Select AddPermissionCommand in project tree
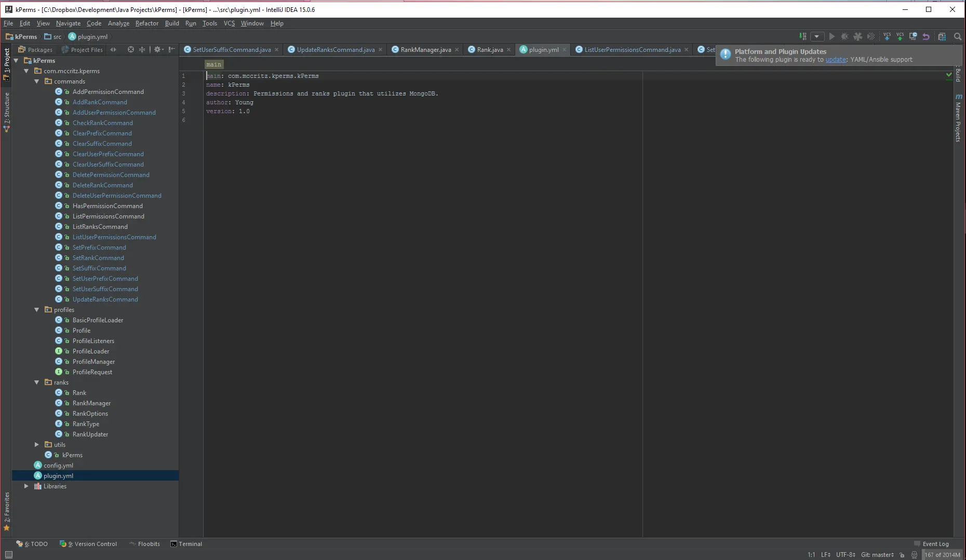 108,92
